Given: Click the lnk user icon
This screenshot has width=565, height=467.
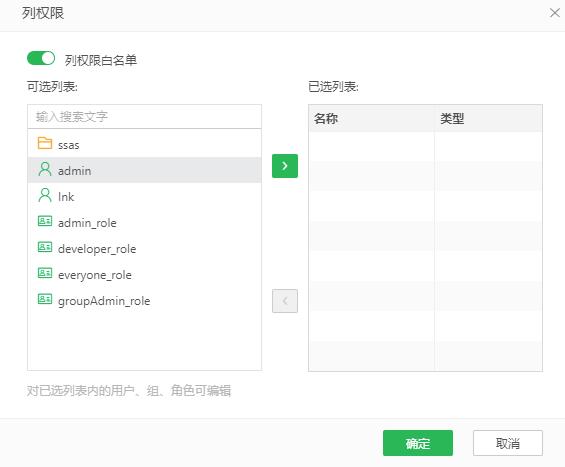Looking at the screenshot, I should (x=45, y=195).
